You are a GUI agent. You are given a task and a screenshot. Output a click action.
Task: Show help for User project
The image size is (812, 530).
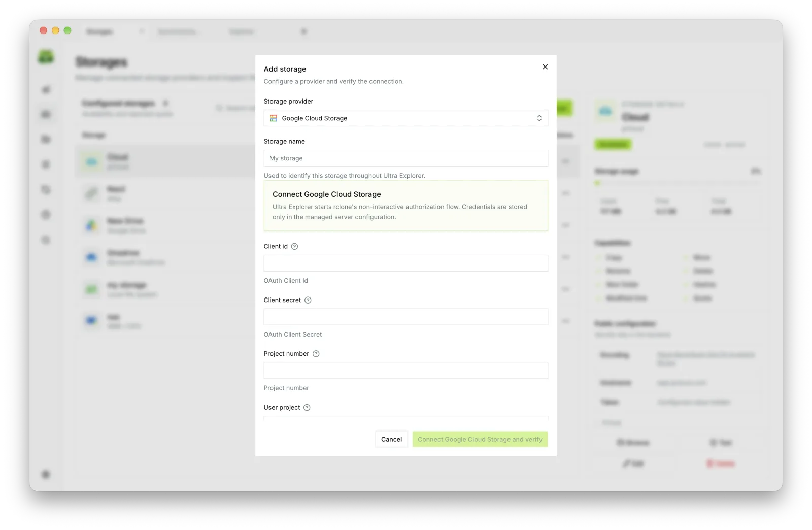click(x=307, y=408)
